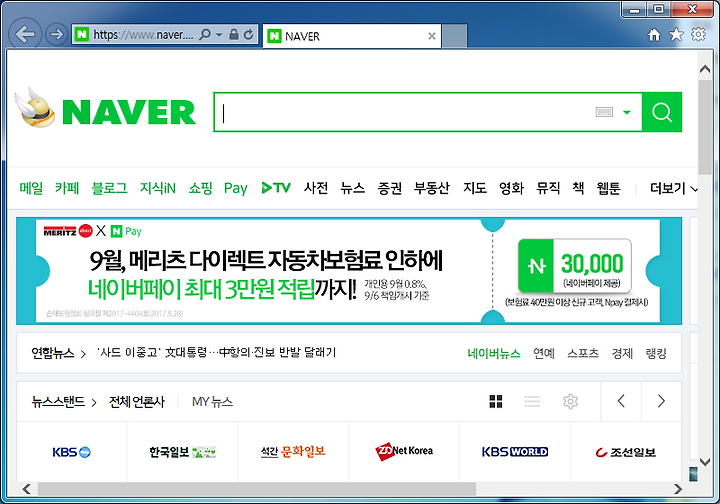Click the horizontal scrollbar right arrow
The height and width of the screenshot is (504, 720).
[x=678, y=489]
